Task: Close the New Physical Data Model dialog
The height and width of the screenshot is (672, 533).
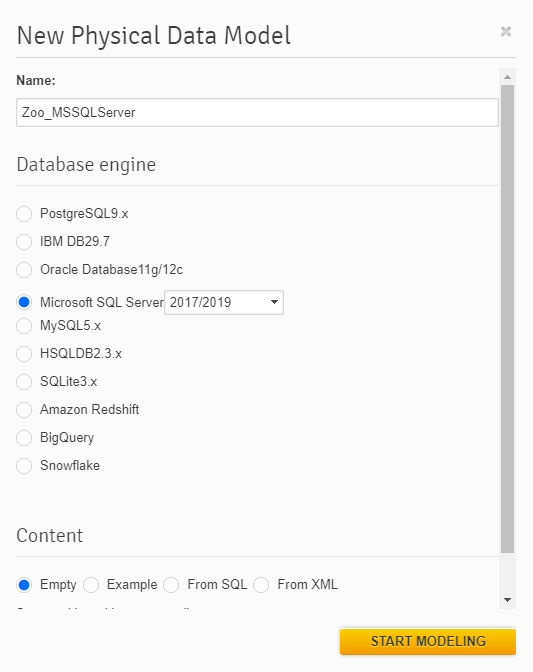Action: point(506,31)
